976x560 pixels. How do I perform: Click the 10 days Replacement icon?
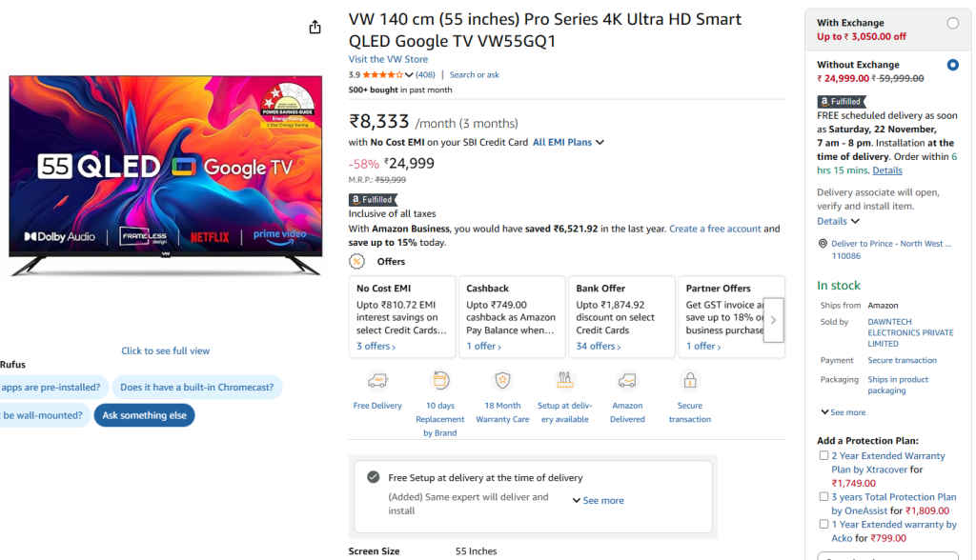coord(439,379)
